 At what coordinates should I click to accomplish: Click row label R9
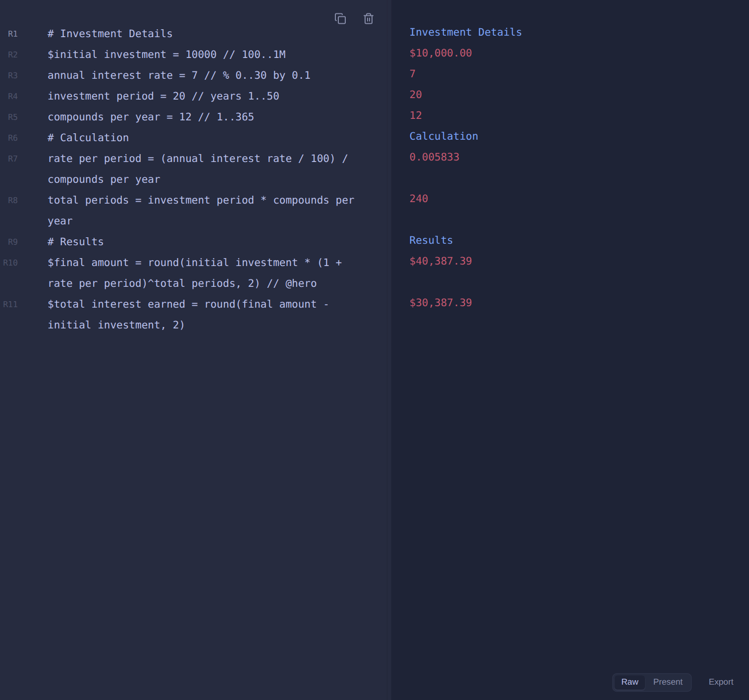click(13, 242)
